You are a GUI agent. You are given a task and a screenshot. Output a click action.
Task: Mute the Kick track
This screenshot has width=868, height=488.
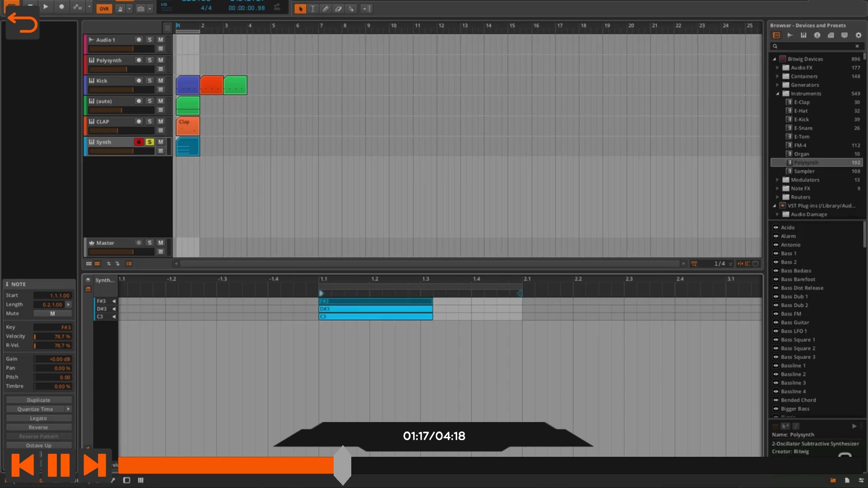pos(160,80)
